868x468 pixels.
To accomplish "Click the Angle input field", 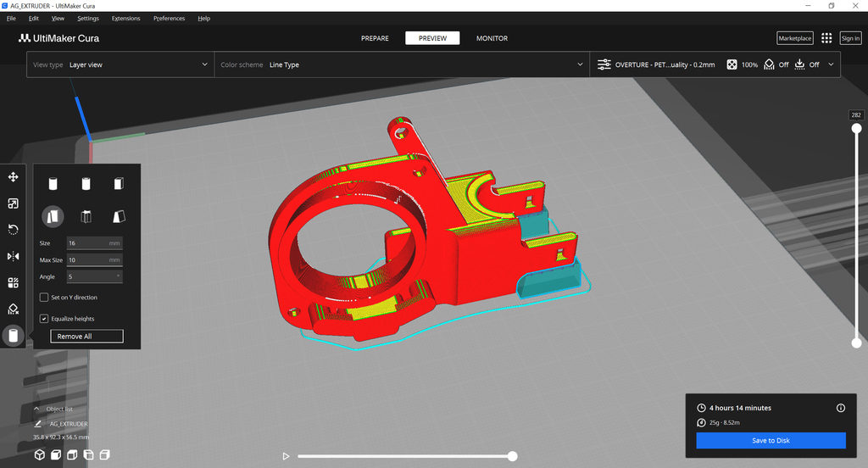I will click(x=95, y=276).
